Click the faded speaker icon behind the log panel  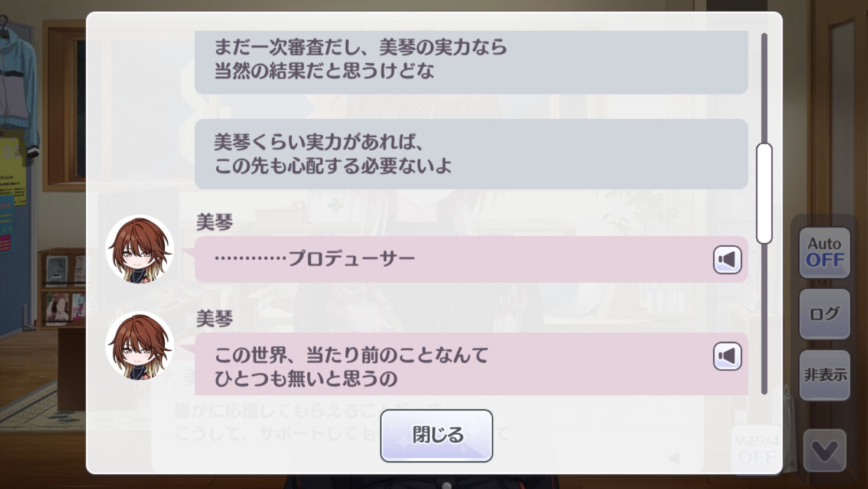pyautogui.click(x=674, y=458)
